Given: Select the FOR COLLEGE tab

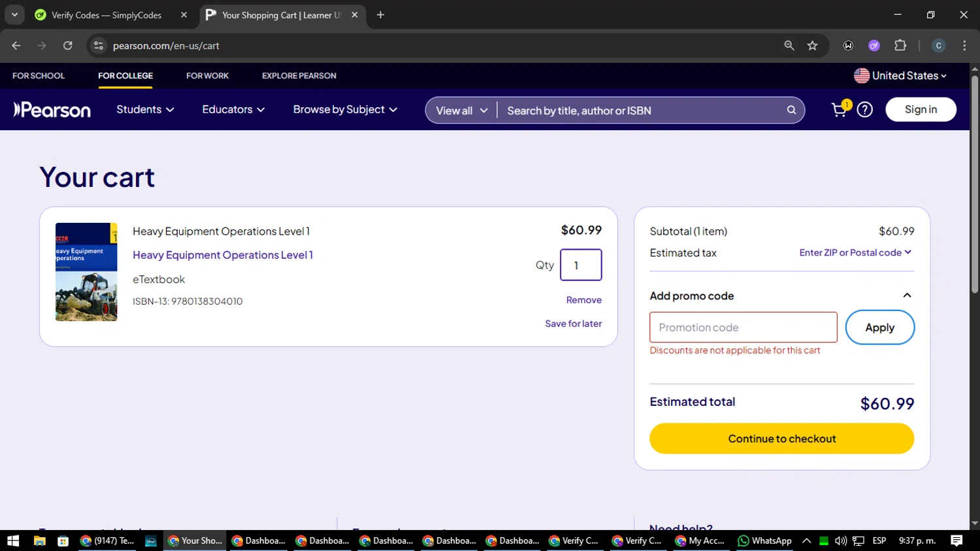Looking at the screenshot, I should [x=125, y=76].
